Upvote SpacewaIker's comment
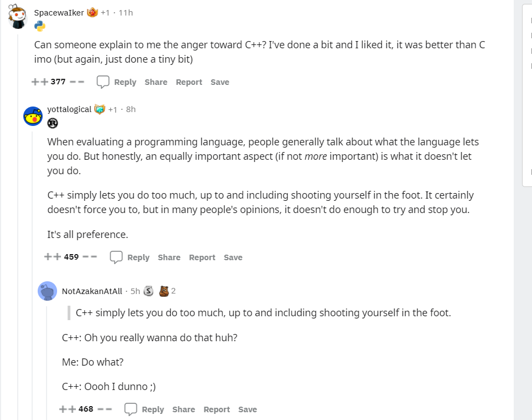 pos(35,82)
